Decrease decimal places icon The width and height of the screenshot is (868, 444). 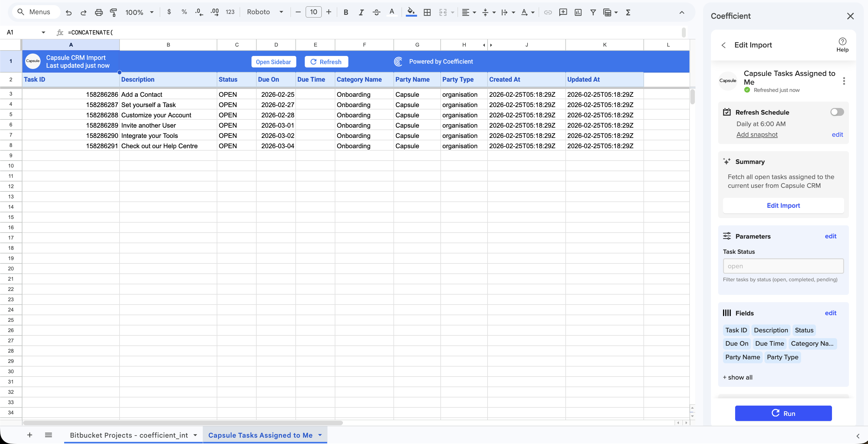199,12
